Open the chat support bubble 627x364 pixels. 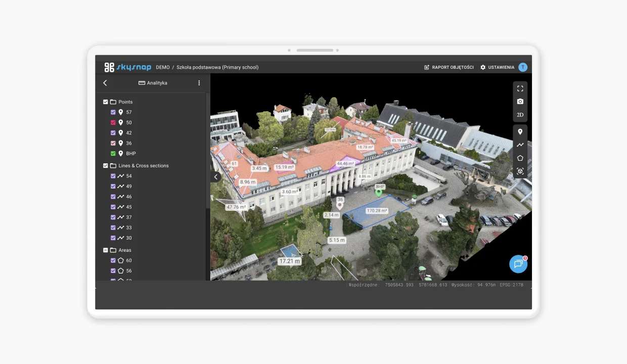coord(518,264)
